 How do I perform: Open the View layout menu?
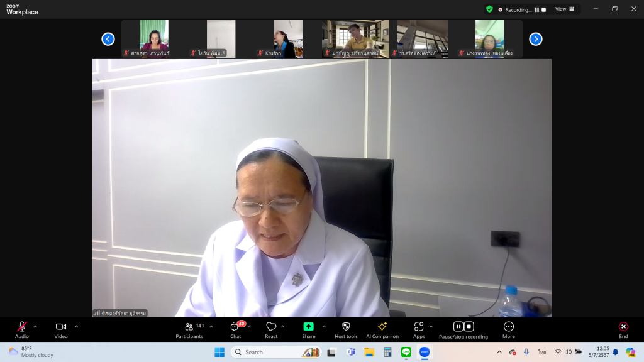tap(563, 9)
